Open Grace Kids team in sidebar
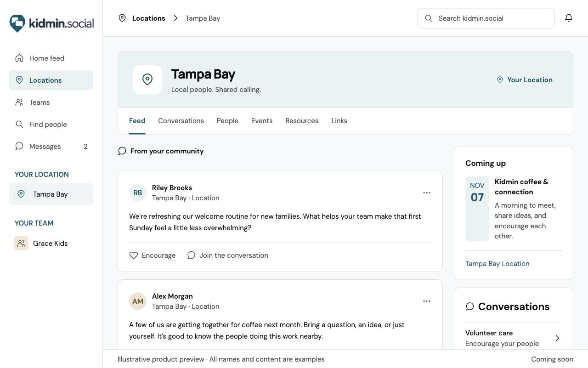Screen dimensions: 588x368 (x=51, y=243)
